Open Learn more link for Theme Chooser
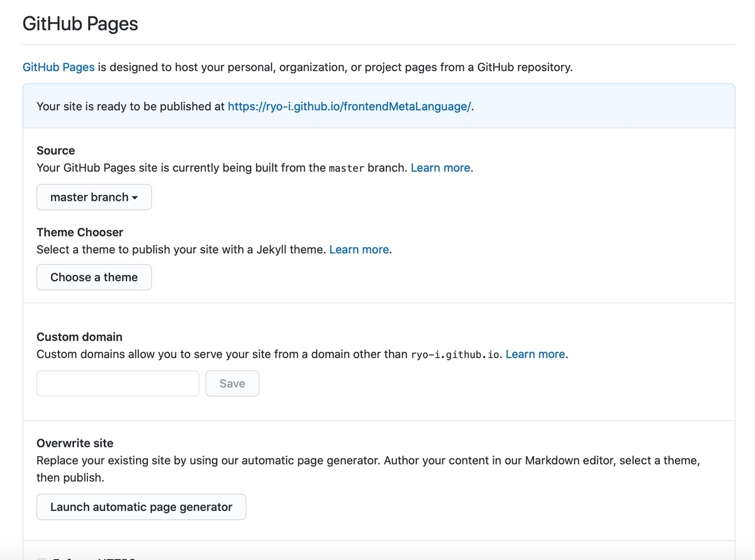Image resolution: width=755 pixels, height=560 pixels. tap(359, 250)
